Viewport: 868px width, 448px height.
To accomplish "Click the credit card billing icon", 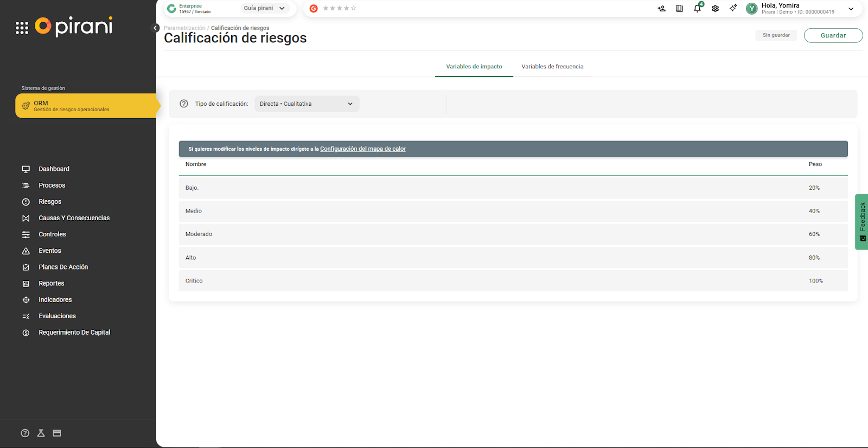I will click(x=57, y=433).
